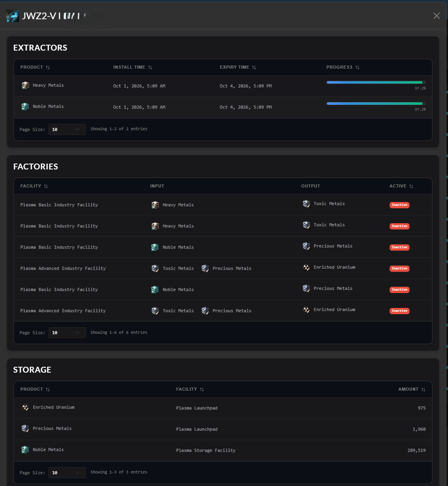Sort storage by Amount column
This screenshot has width=448, height=486.
click(412, 389)
